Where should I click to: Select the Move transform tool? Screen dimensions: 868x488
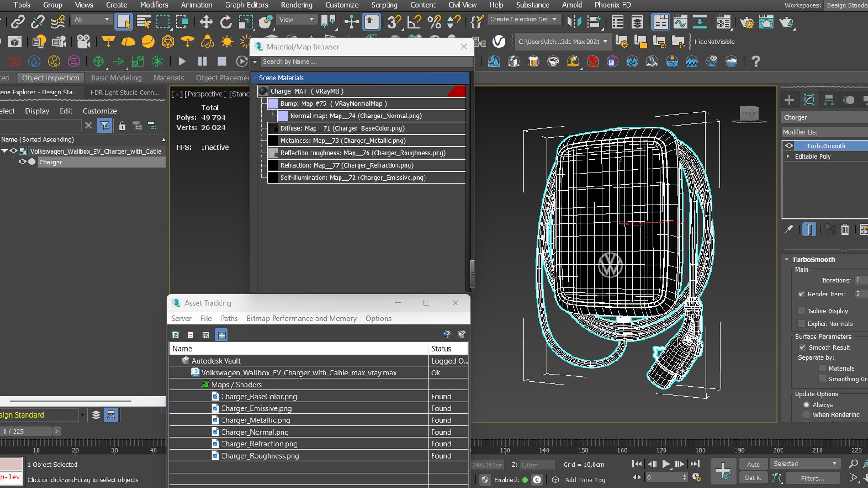[206, 22]
